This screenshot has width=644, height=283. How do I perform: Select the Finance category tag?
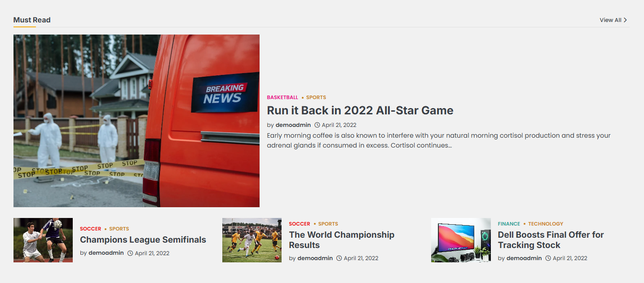509,224
